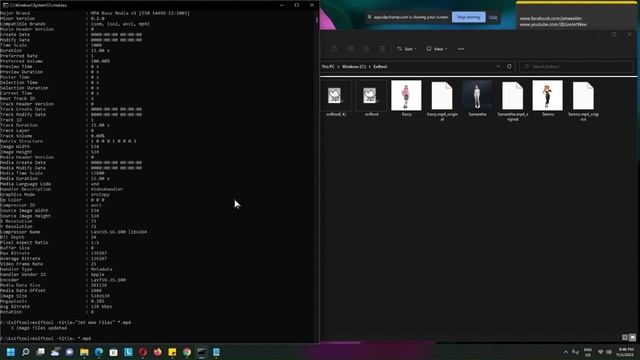640x360 pixels.
Task: Click Delete trash icon in Explorer toolbar
Action: tap(382, 49)
